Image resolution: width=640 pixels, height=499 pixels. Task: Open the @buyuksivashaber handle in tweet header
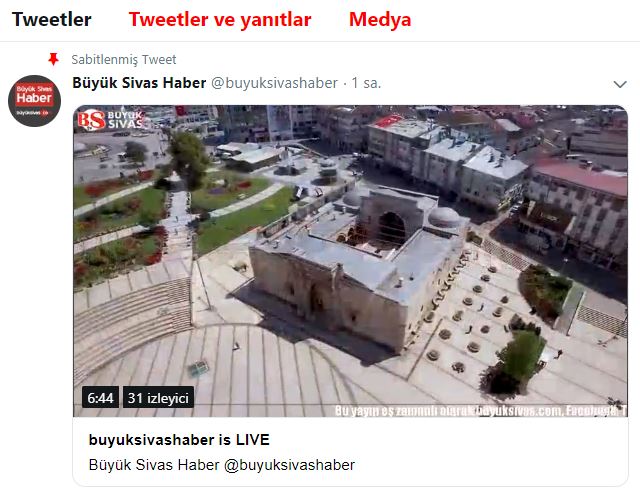(274, 83)
